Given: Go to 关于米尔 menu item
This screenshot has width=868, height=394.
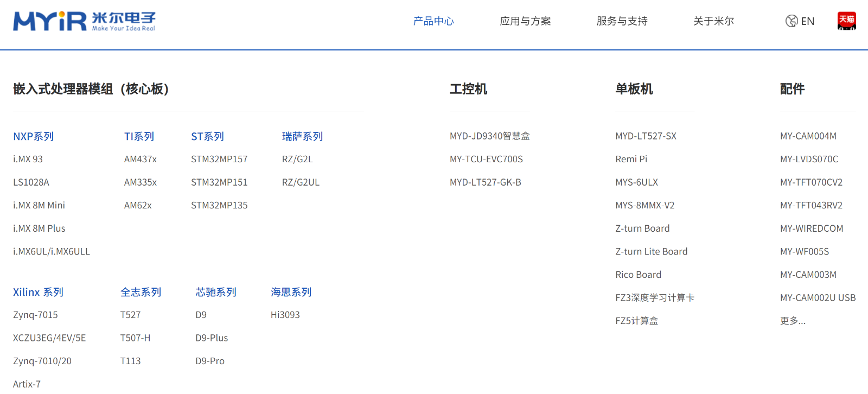Looking at the screenshot, I should tap(713, 21).
